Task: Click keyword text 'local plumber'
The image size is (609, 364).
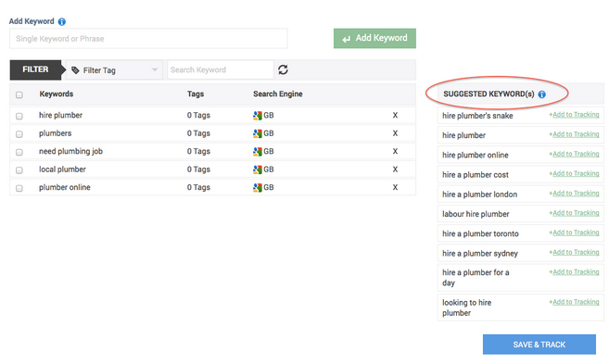Action: pyautogui.click(x=62, y=169)
